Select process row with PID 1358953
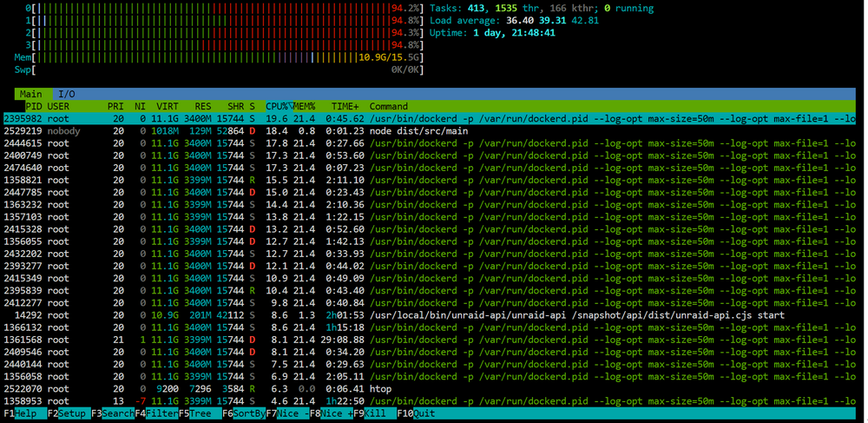 tap(431, 401)
